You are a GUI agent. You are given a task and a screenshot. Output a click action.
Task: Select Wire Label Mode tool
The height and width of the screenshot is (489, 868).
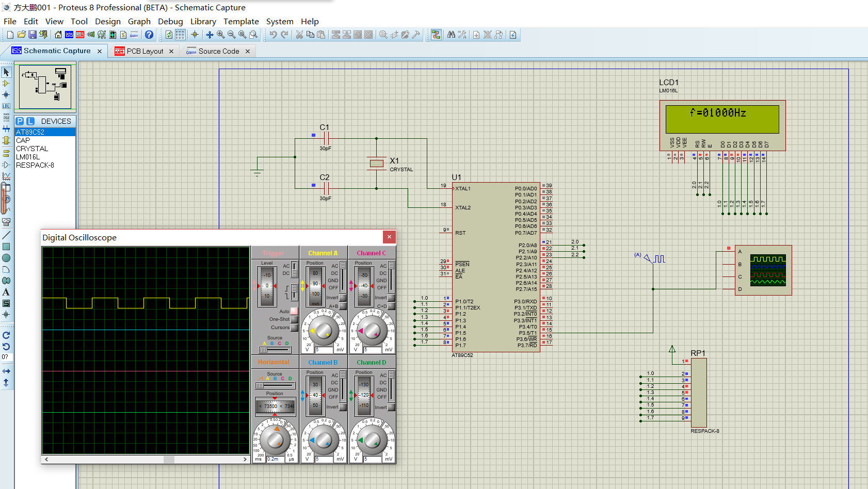click(x=6, y=106)
